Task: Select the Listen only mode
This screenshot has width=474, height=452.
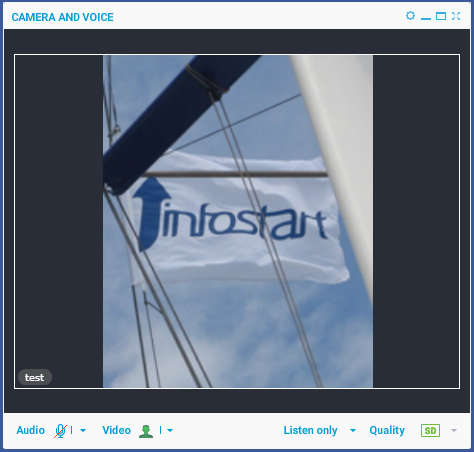Action: pos(310,430)
